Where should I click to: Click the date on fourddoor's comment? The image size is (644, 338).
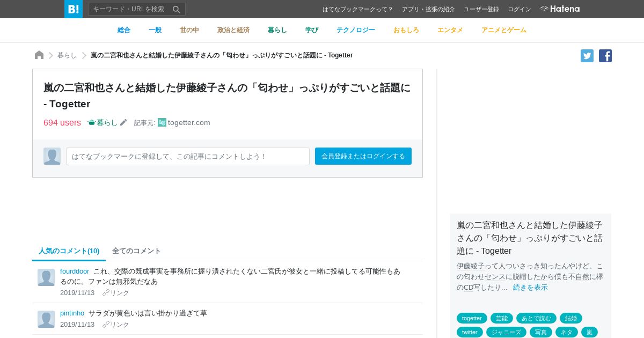point(77,293)
